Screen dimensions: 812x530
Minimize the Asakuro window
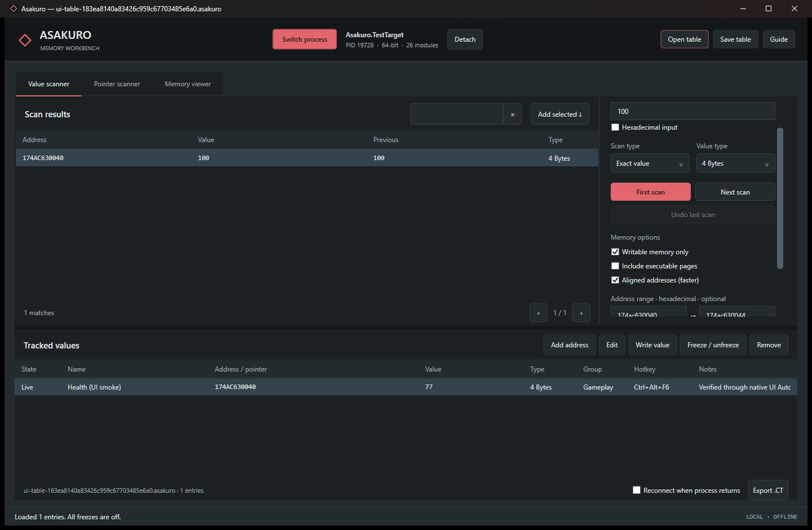743,8
